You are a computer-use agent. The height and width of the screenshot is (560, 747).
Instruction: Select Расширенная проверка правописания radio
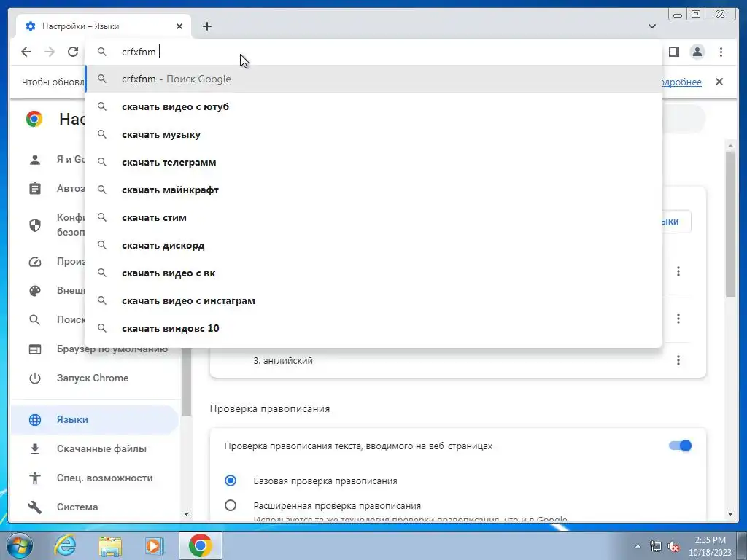[x=231, y=505]
